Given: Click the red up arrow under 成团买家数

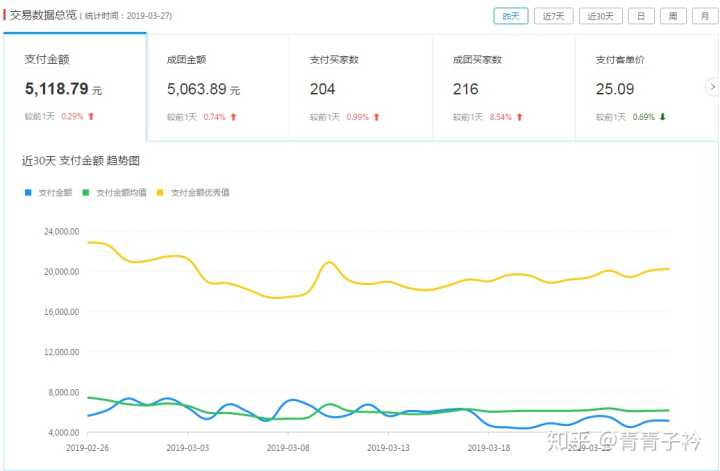Looking at the screenshot, I should 519,117.
